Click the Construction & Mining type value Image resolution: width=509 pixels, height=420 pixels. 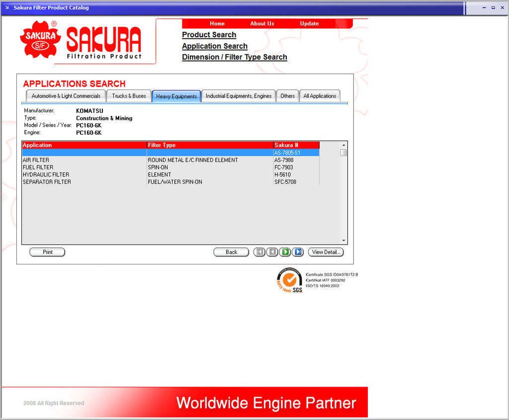(x=104, y=118)
